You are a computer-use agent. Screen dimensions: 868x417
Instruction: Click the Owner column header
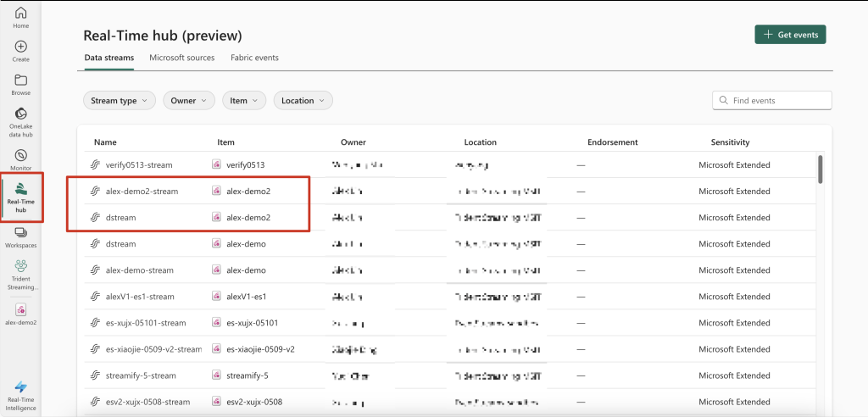pos(353,142)
